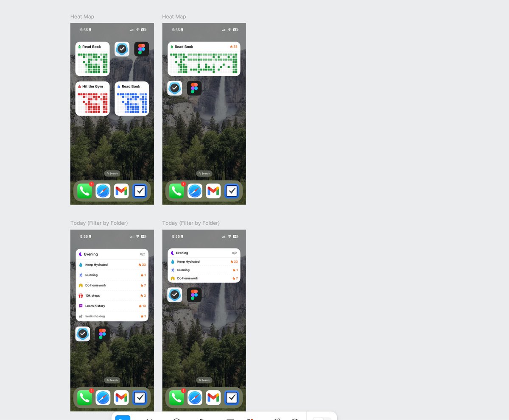
Task: Click the Figma app icon below the wide Read Book widget
Action: (194, 88)
